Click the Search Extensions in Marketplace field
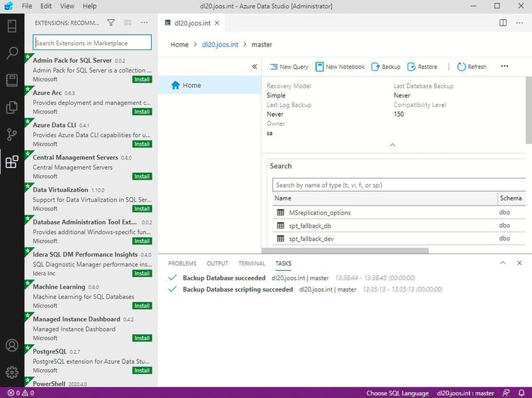This screenshot has height=398, width=532. [93, 41]
